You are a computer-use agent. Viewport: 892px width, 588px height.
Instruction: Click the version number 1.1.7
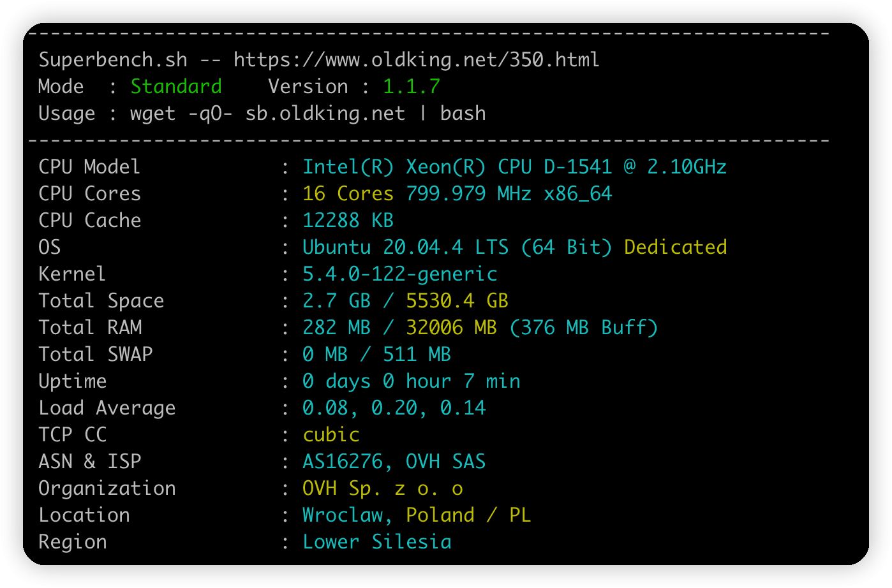[x=411, y=87]
